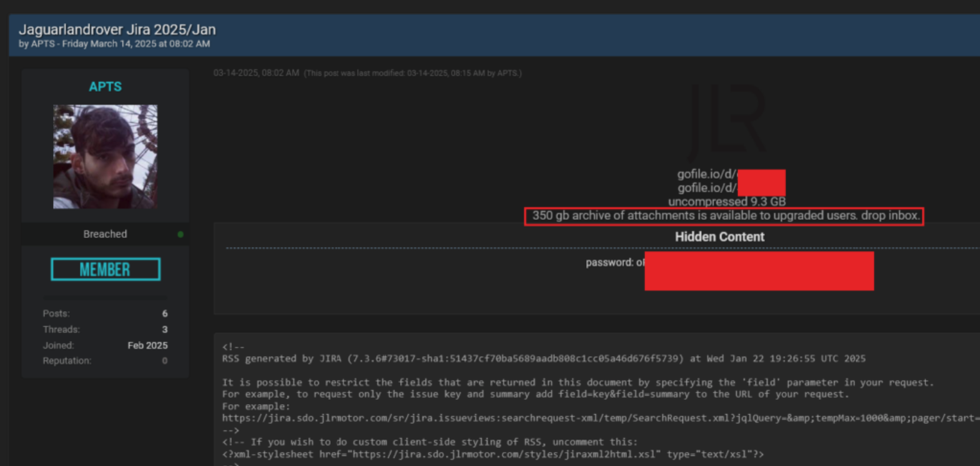Click the 350 gb archive notice text
Viewport: 980px width, 466px height.
pyautogui.click(x=724, y=216)
